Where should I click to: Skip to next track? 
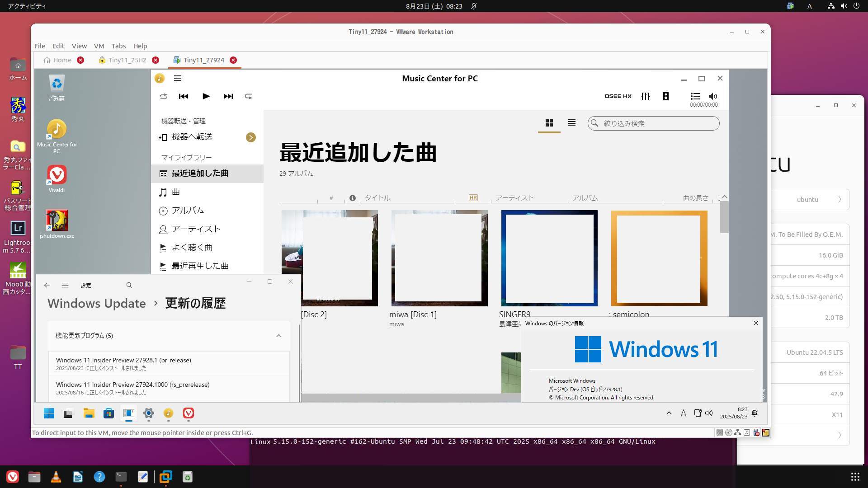228,96
